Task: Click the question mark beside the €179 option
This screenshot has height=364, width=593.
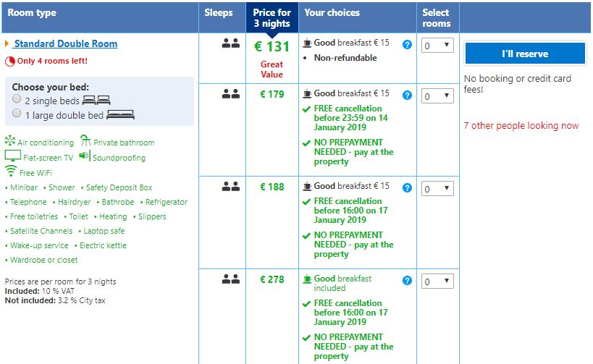Action: pyautogui.click(x=407, y=96)
